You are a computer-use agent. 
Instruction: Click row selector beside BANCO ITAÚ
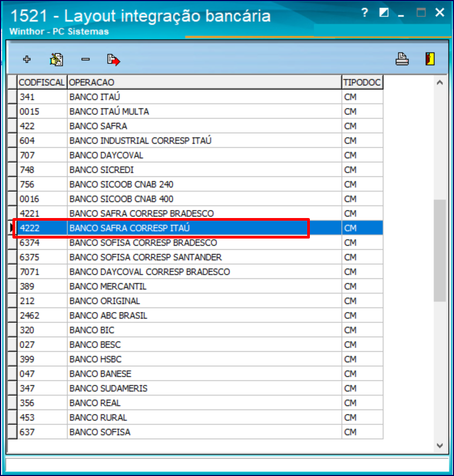tap(12, 97)
